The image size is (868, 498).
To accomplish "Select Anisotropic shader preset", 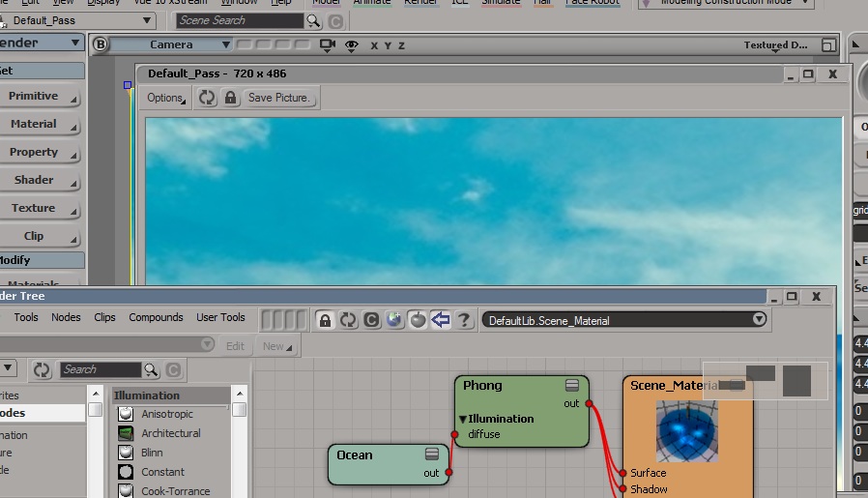I will [166, 414].
